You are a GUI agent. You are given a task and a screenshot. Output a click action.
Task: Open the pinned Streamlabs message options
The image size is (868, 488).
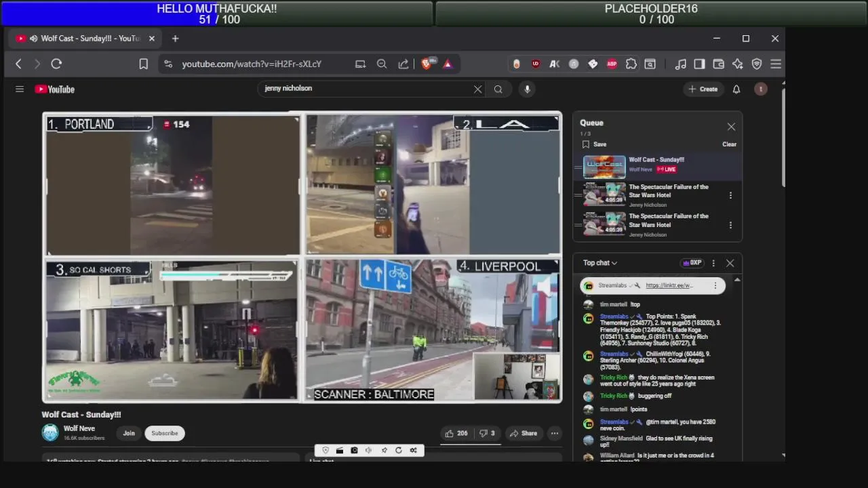coord(715,285)
